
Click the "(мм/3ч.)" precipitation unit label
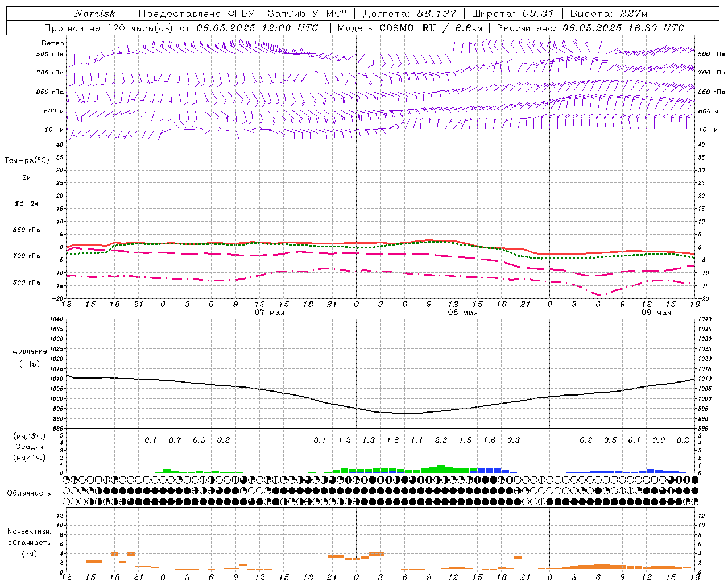point(29,436)
